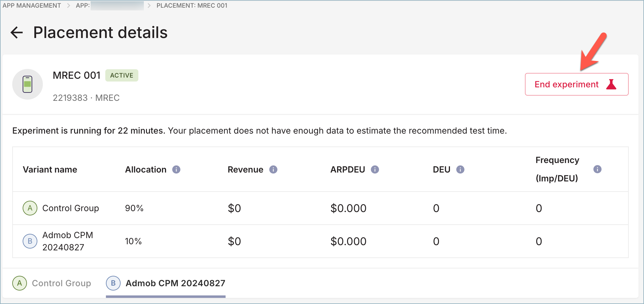The image size is (644, 304).
Task: Go to App Management breadcrumb
Action: pos(32,6)
